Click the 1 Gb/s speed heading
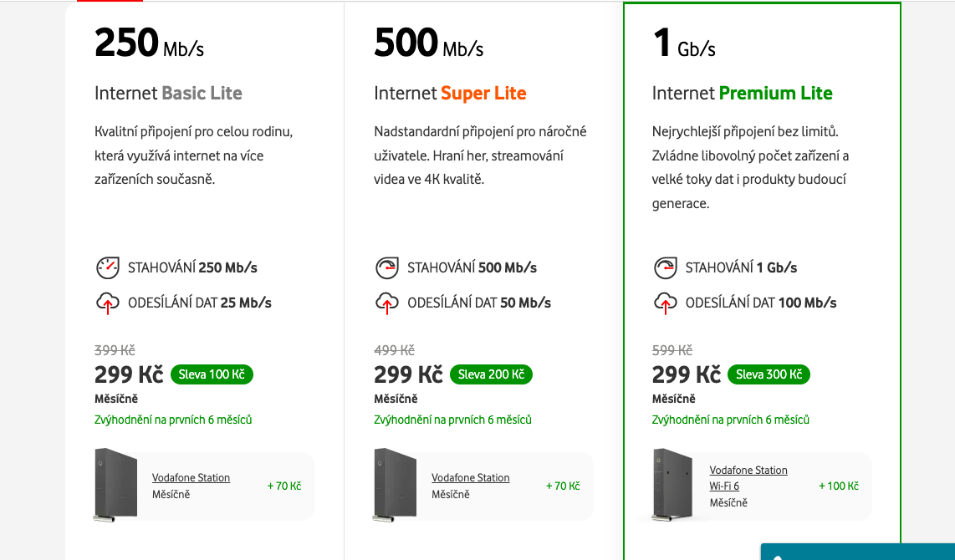955x560 pixels. click(x=683, y=43)
